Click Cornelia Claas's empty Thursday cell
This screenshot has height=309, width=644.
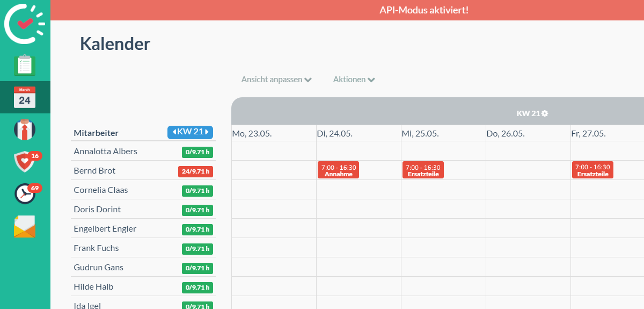click(x=528, y=190)
